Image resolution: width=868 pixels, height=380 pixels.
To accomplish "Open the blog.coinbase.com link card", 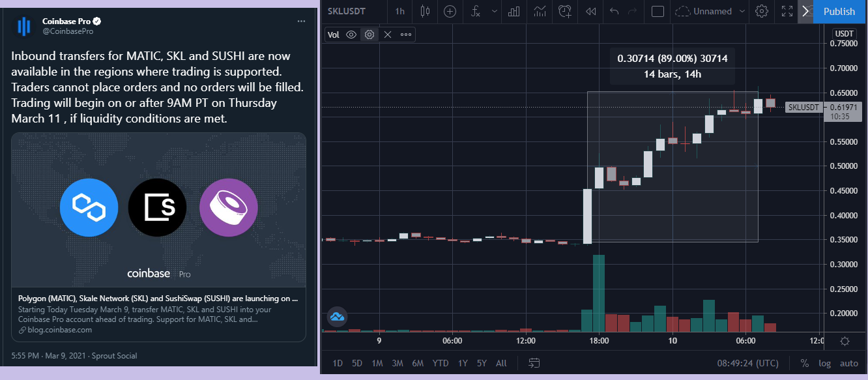I will tap(158, 237).
